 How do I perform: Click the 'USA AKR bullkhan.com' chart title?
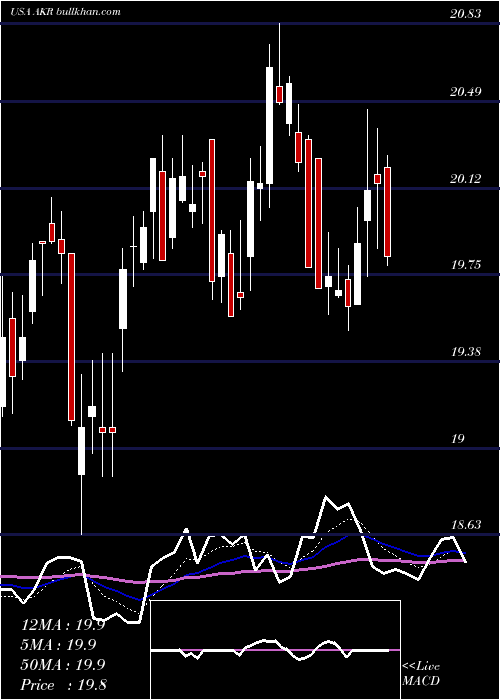pyautogui.click(x=65, y=12)
